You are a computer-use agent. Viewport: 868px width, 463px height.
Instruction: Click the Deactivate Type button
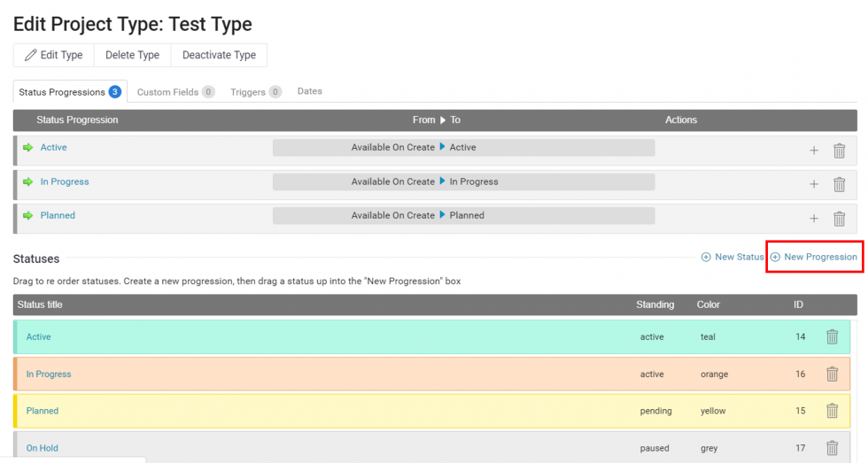219,55
